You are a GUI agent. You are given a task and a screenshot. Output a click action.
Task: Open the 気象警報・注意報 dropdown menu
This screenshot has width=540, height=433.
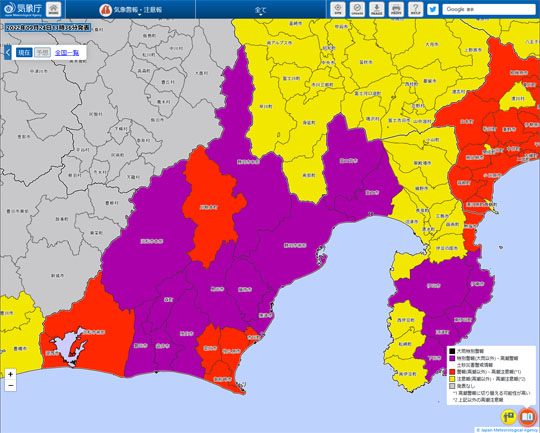(x=131, y=10)
